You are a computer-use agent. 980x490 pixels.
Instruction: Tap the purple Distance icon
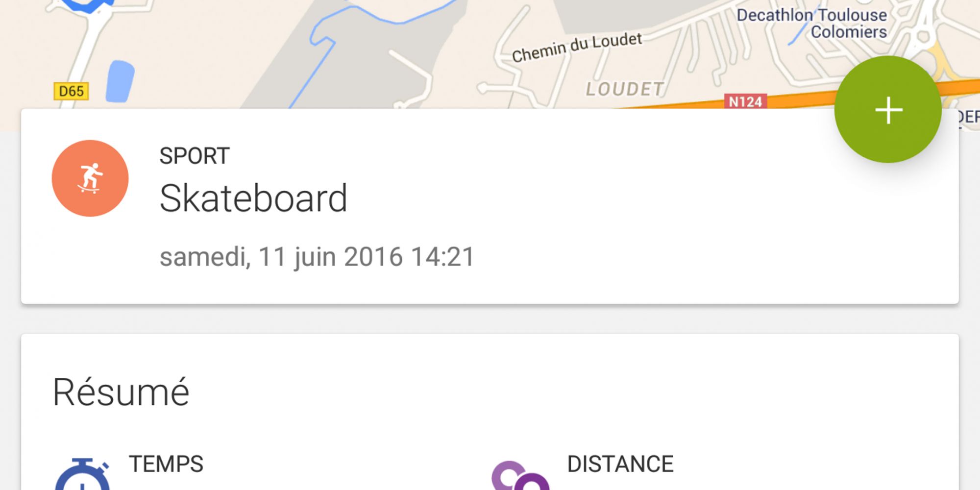(x=520, y=475)
